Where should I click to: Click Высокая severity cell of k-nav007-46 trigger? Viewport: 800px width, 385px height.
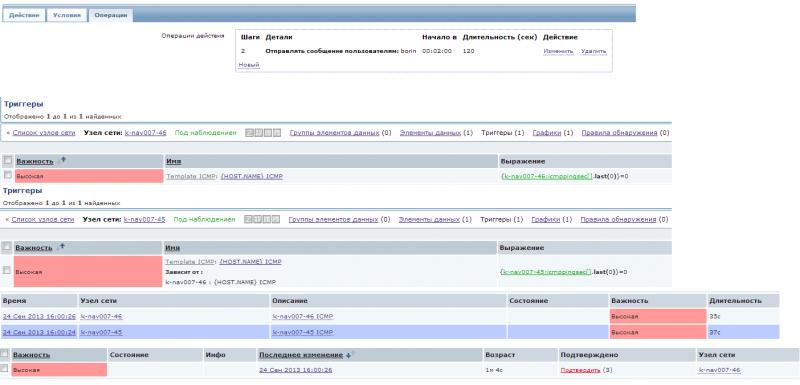pos(89,176)
